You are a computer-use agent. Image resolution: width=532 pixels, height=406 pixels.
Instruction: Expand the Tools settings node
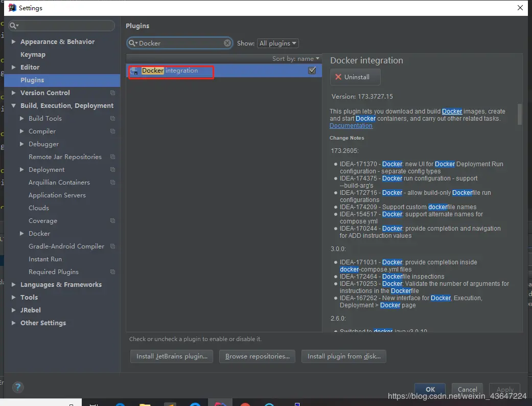14,298
